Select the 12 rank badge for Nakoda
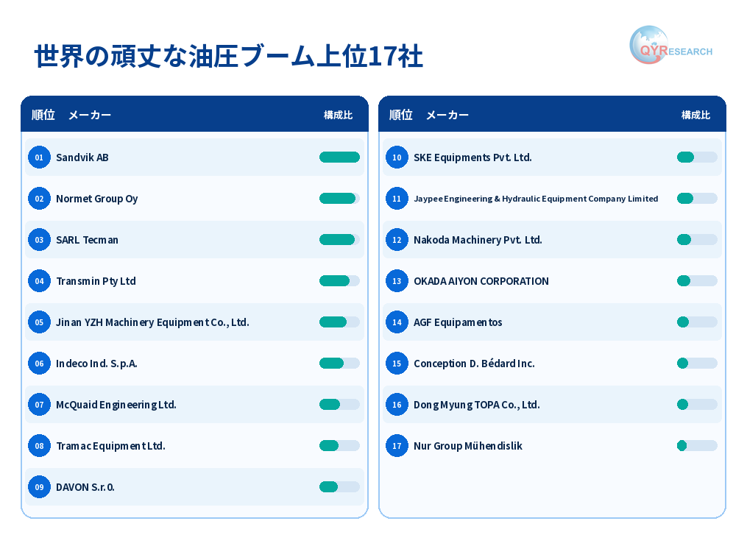This screenshot has height=560, width=747. coord(397,239)
